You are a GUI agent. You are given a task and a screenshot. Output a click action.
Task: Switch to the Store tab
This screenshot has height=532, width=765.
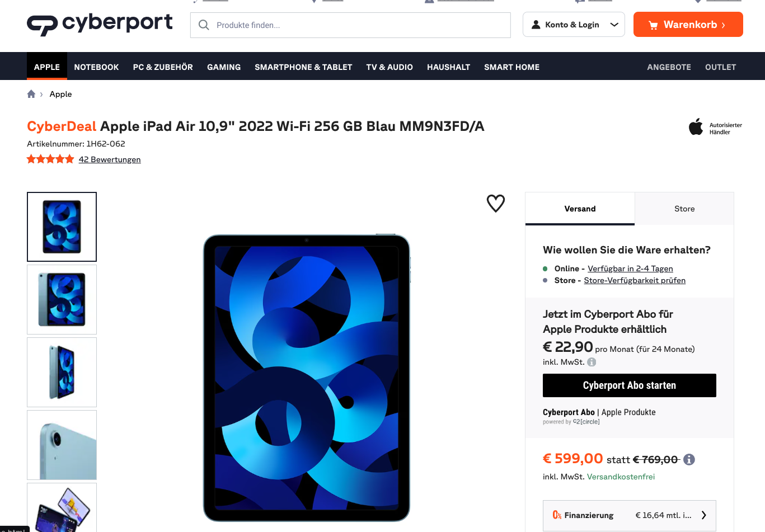pyautogui.click(x=684, y=209)
